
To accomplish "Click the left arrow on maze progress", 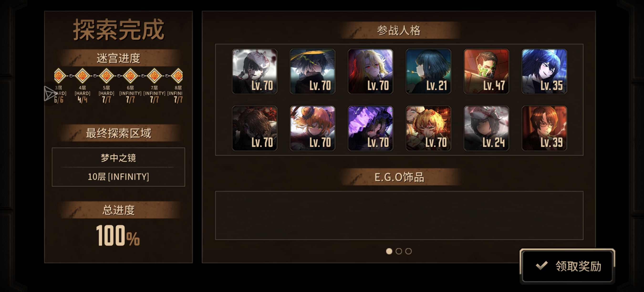I will point(49,94).
